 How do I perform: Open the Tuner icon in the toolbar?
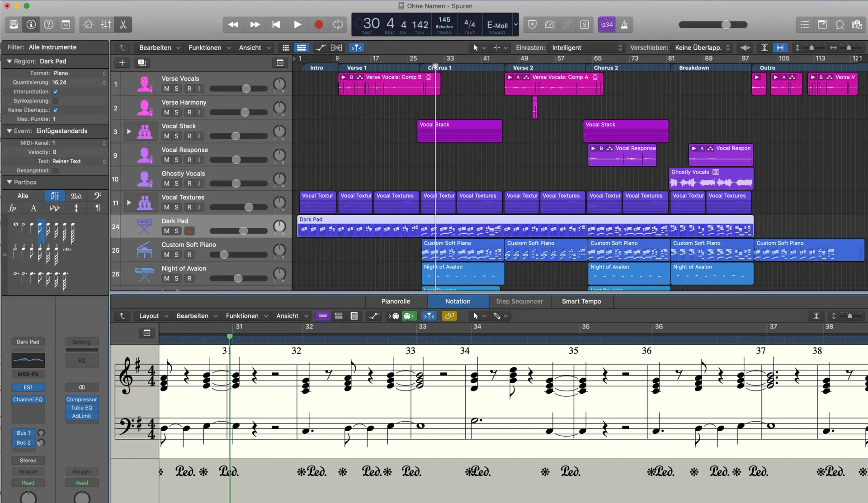pyautogui.click(x=567, y=24)
